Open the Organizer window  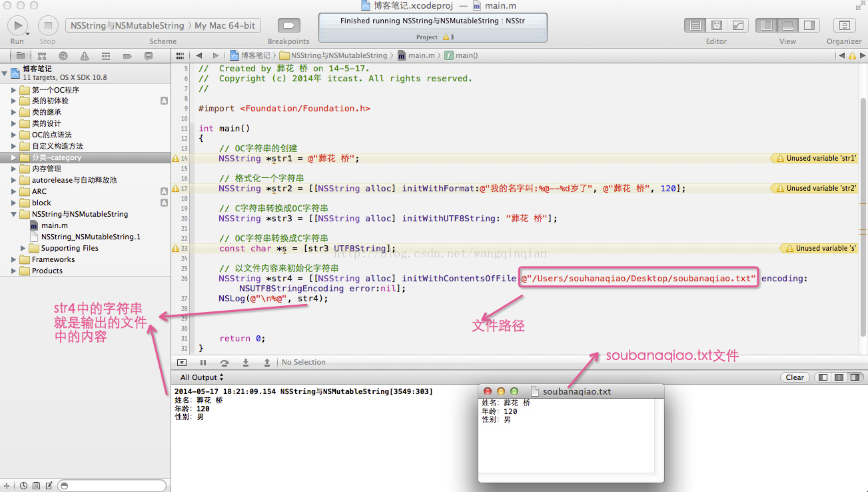click(x=844, y=25)
